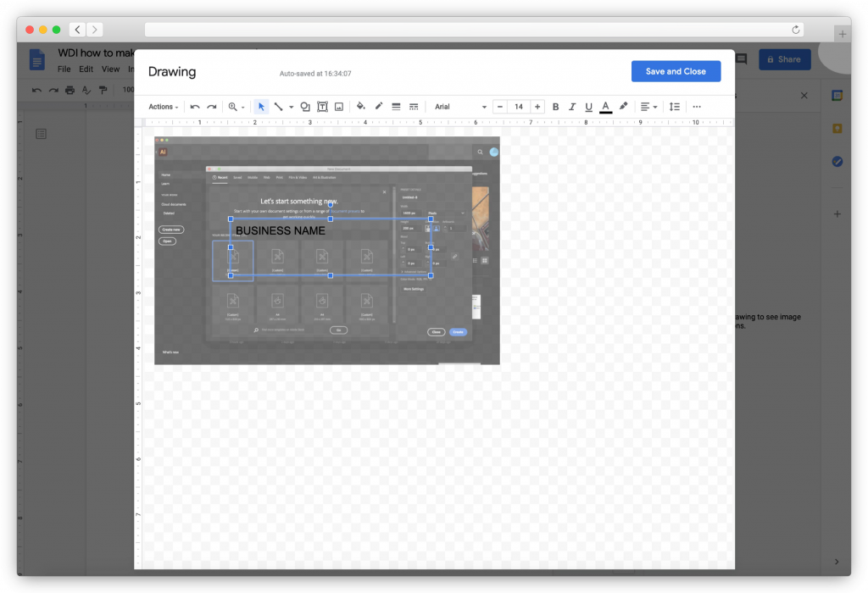Pick the Line tool
This screenshot has width=868, height=593.
point(281,106)
